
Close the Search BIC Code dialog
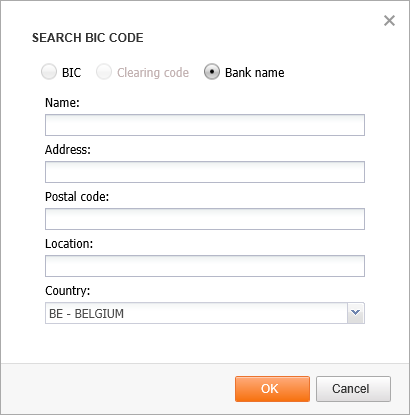pyautogui.click(x=389, y=21)
